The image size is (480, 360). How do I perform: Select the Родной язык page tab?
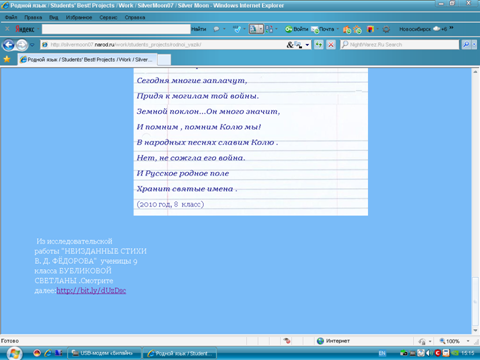coord(87,60)
